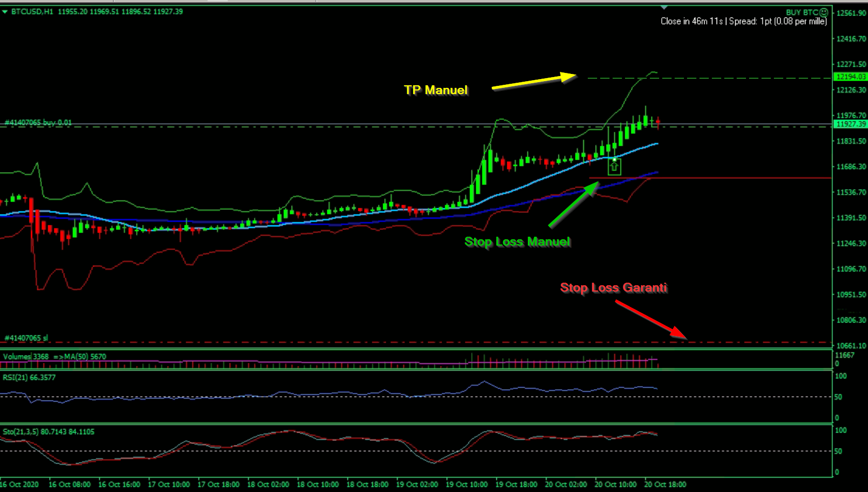Click the 12561.90 price axis value
The image size is (868, 492).
coord(851,13)
